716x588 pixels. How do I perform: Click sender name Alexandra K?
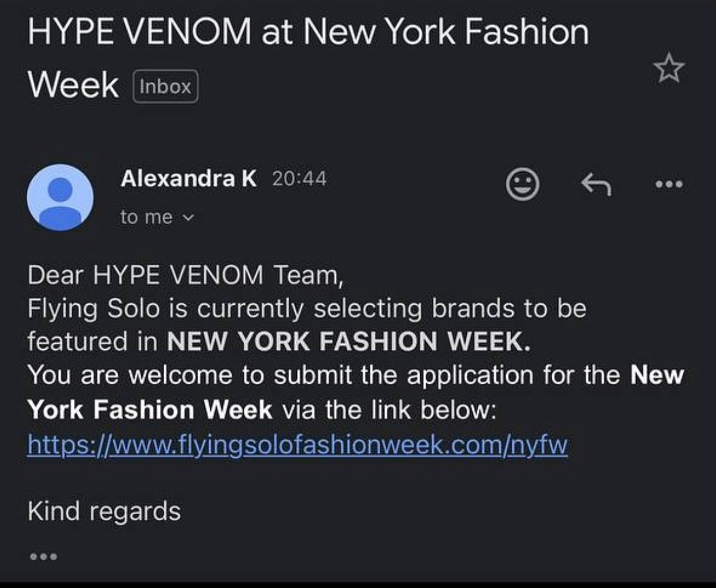188,179
